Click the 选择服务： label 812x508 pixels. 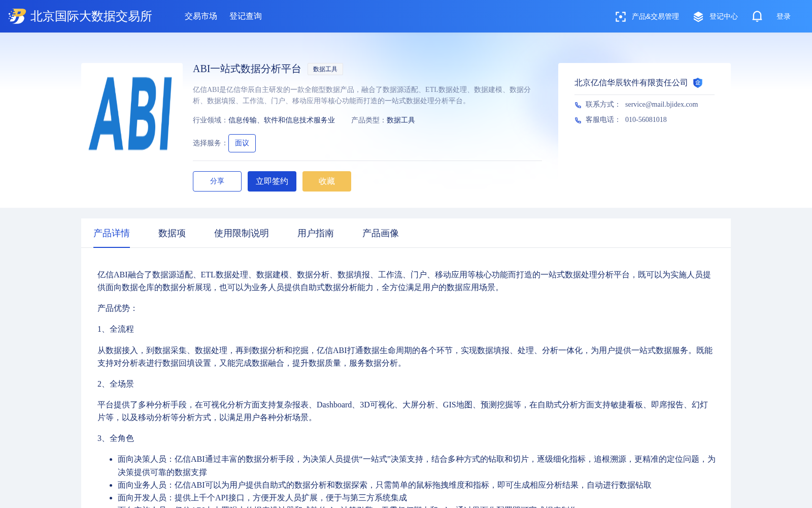click(x=211, y=143)
